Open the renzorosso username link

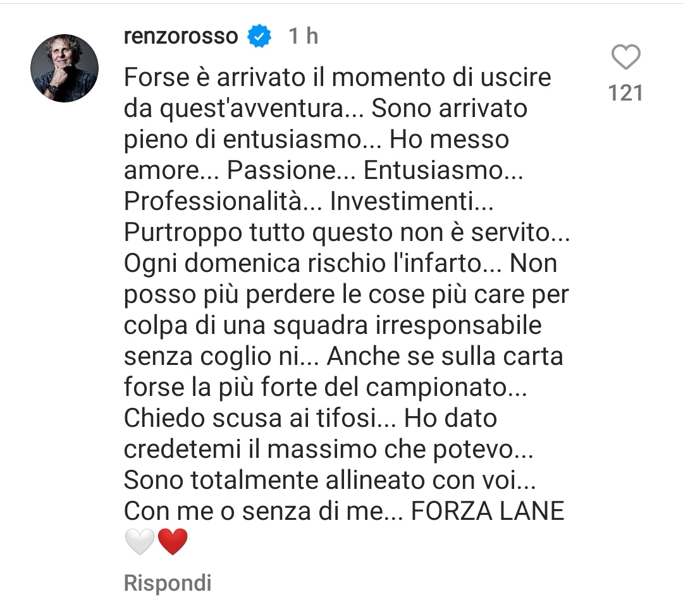181,35
